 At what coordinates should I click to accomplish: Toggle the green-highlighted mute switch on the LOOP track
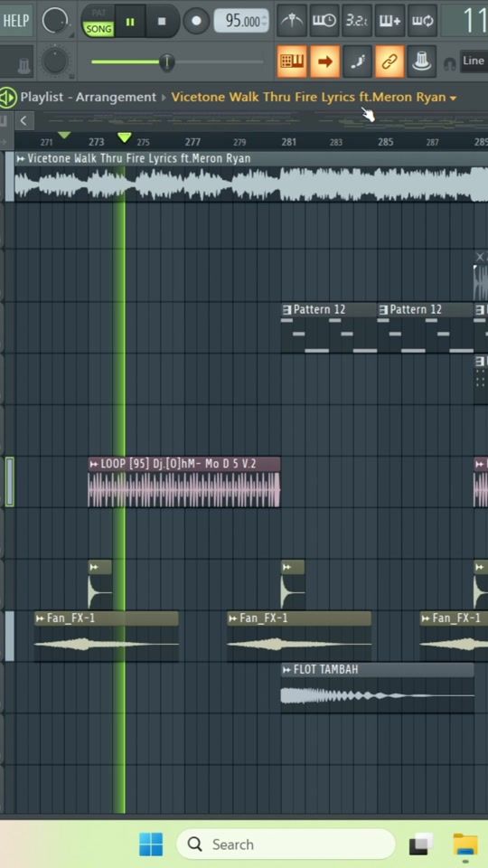[9, 482]
